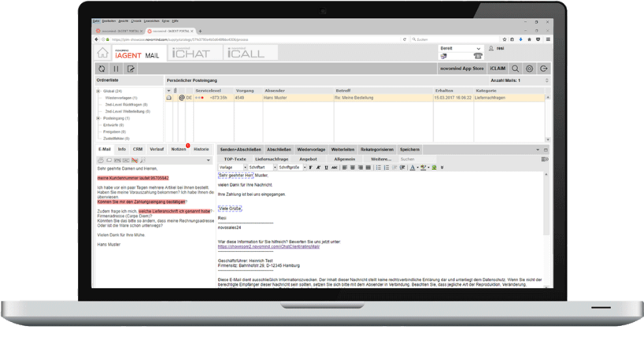Viewport: 644px width, 352px height.
Task: Open the Verlauf tab
Action: pos(157,149)
